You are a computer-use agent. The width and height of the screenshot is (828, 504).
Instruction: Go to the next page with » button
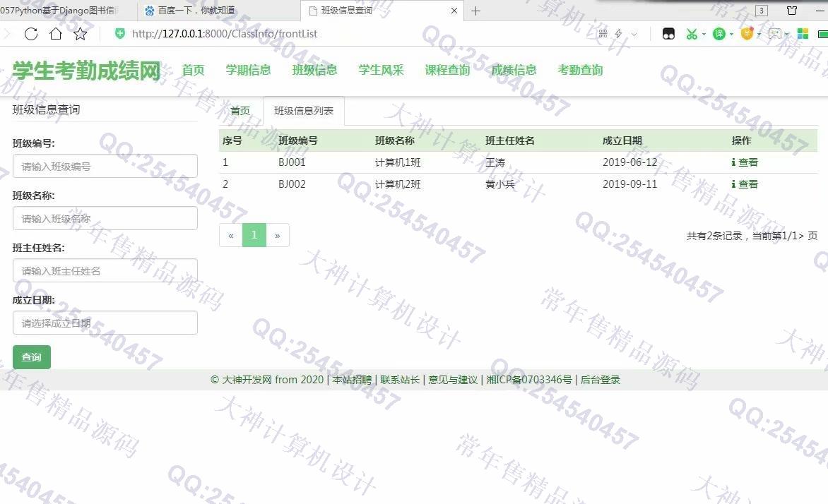[x=277, y=236]
